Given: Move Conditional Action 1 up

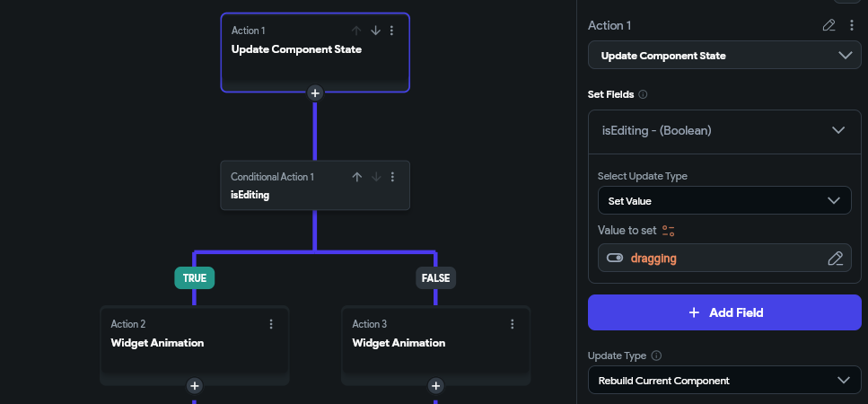Looking at the screenshot, I should [357, 177].
